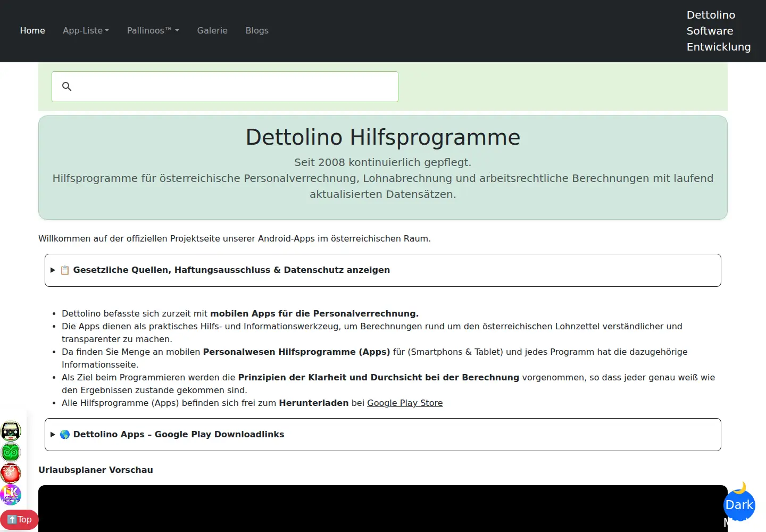Click the black Urlaubsplaner preview video area
The width and height of the screenshot is (766, 532).
tap(383, 509)
